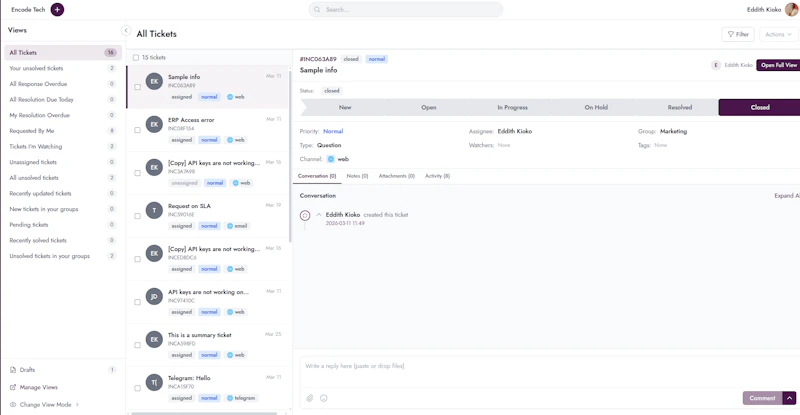
Task: Open the Manage Views link
Action: (x=38, y=387)
